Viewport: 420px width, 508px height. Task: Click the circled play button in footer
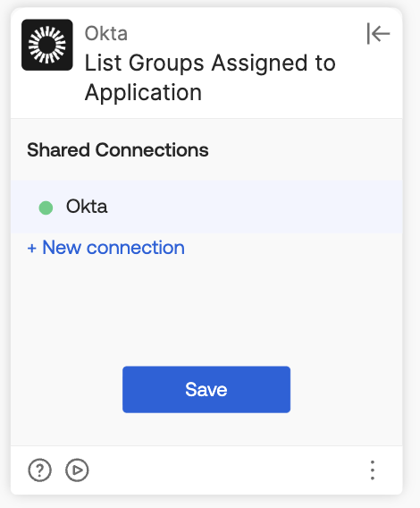[x=77, y=470]
